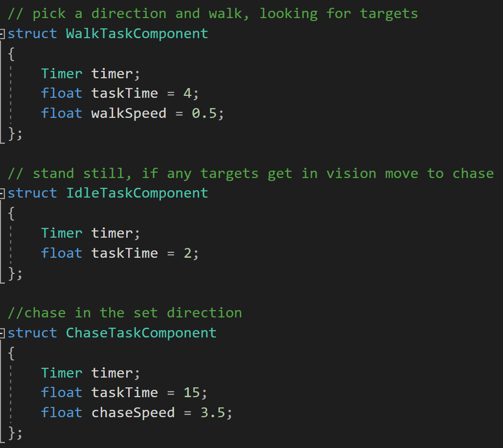Click the Timer type in WalkTaskComponent

click(x=62, y=74)
